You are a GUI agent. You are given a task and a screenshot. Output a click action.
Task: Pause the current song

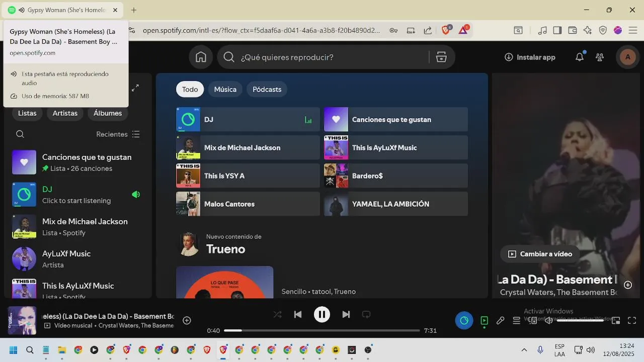[322, 315]
